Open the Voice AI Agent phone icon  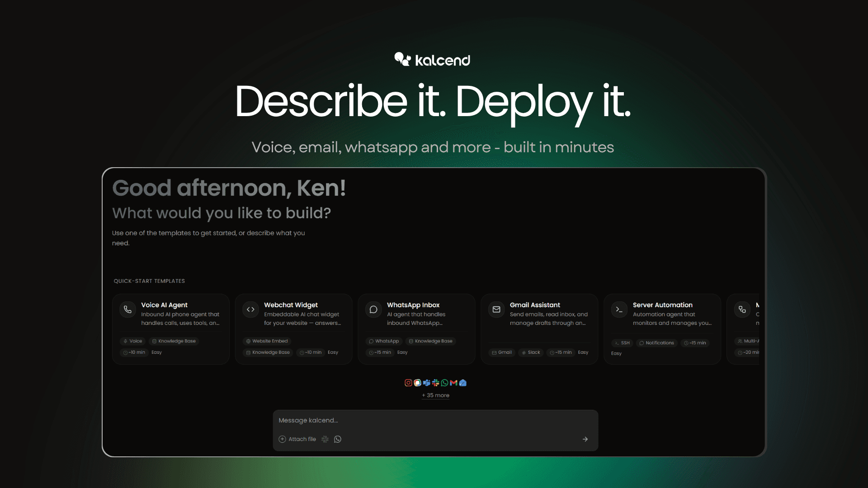(128, 310)
